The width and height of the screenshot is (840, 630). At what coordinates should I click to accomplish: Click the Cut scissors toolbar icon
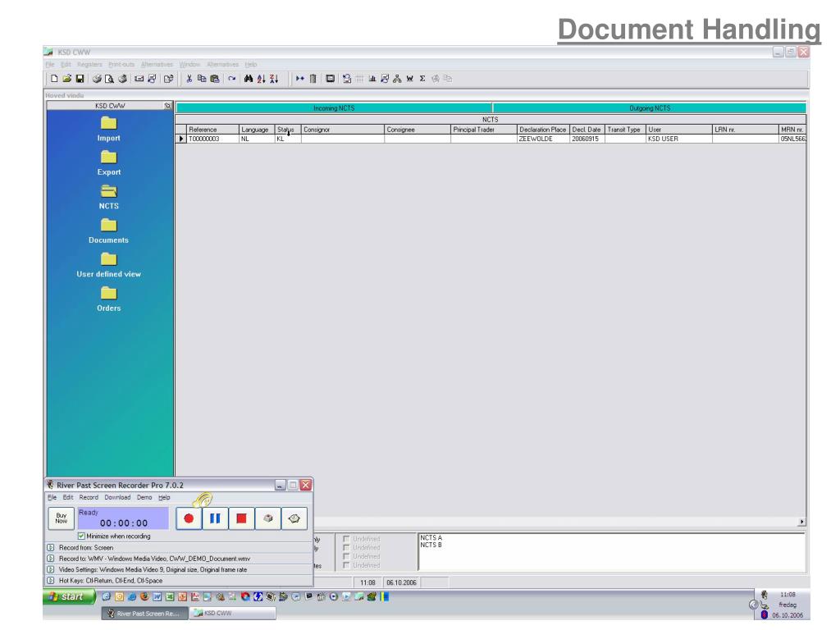point(189,79)
